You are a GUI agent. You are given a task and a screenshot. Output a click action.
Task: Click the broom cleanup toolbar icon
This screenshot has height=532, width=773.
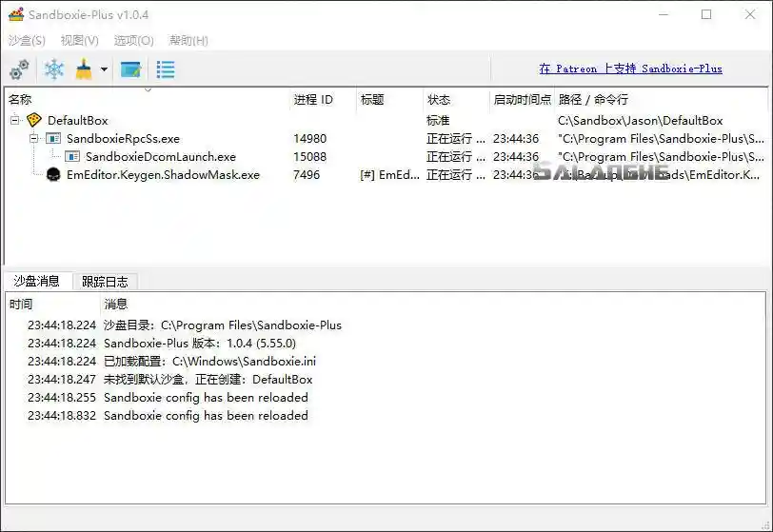(84, 69)
